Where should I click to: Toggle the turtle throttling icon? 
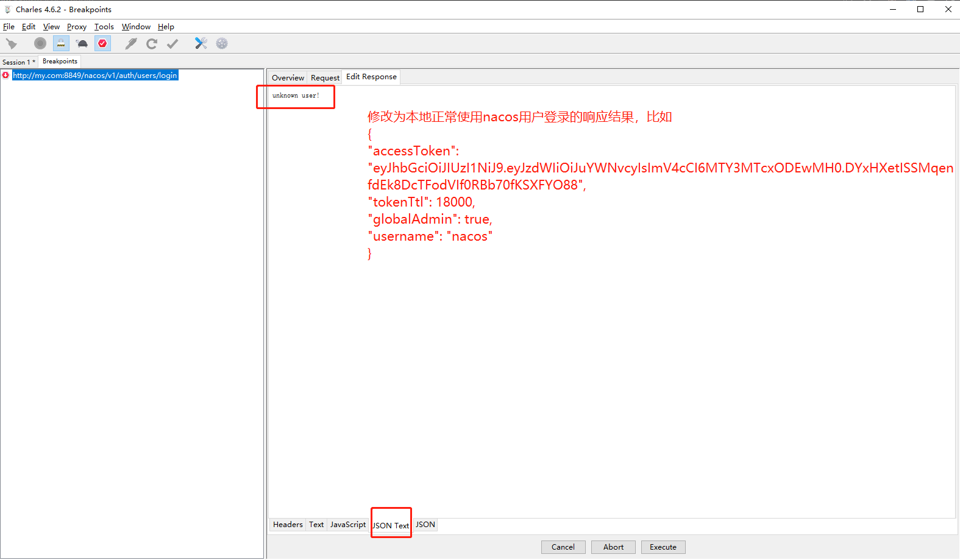click(82, 43)
